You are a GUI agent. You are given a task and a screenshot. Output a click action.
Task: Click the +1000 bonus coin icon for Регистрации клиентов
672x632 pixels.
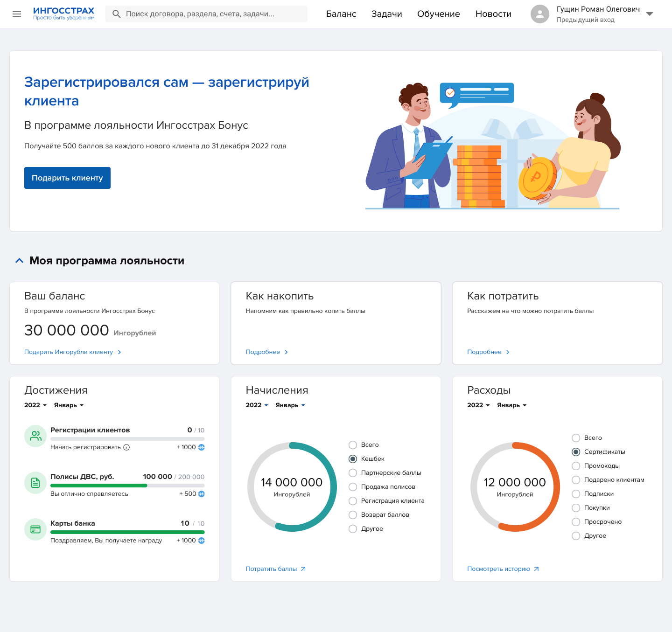pyautogui.click(x=201, y=447)
